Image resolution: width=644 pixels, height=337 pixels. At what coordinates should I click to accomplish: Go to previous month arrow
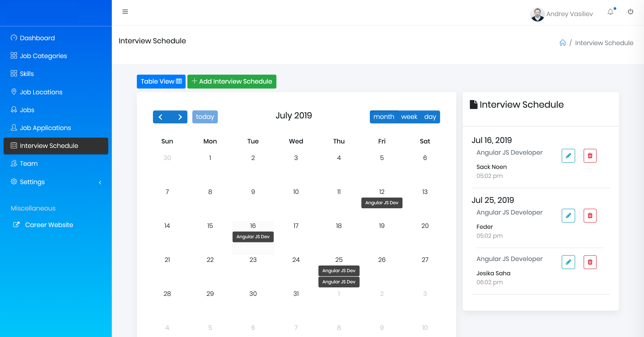(x=161, y=117)
